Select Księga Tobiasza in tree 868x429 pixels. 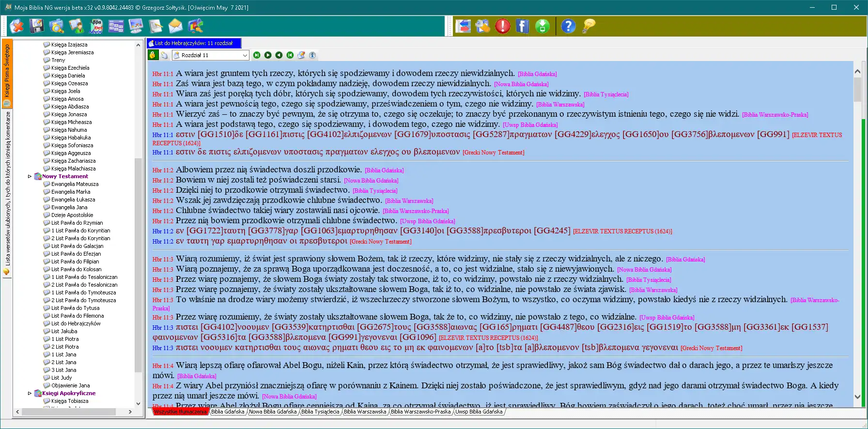click(x=70, y=401)
